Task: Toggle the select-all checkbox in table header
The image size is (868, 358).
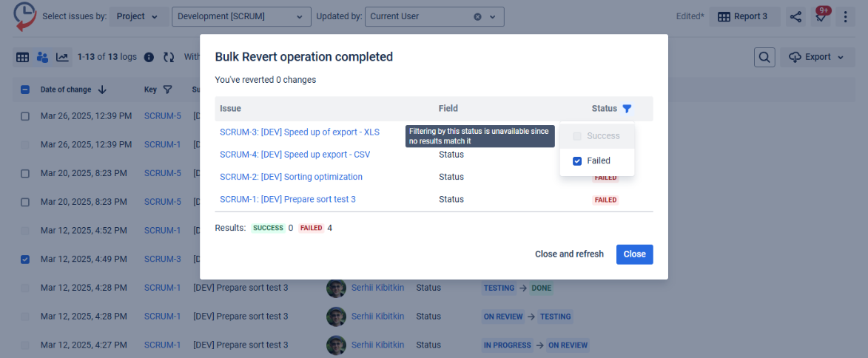Action: [x=25, y=89]
